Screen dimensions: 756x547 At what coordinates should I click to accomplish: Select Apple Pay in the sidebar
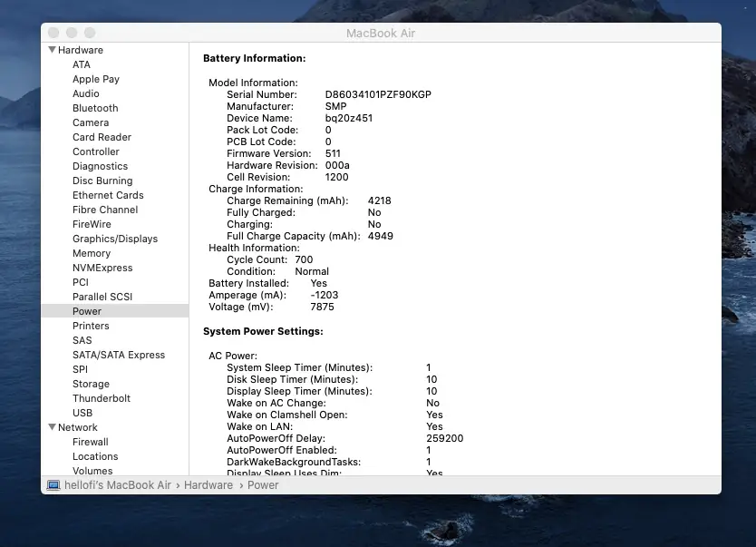[x=96, y=79]
